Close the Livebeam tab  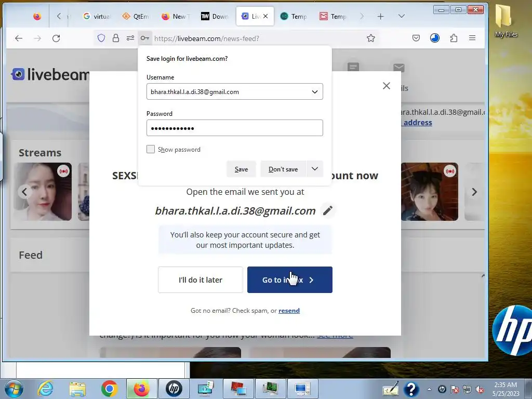265,16
